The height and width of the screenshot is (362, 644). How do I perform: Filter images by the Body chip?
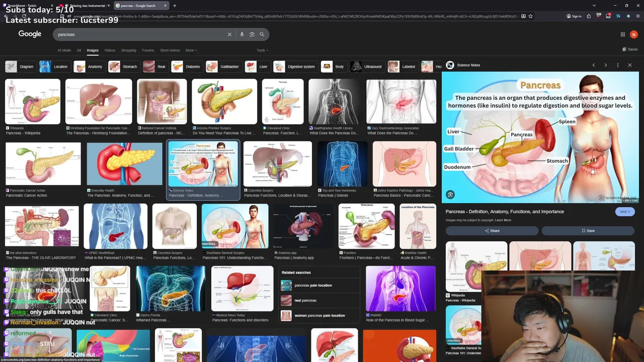pyautogui.click(x=334, y=66)
